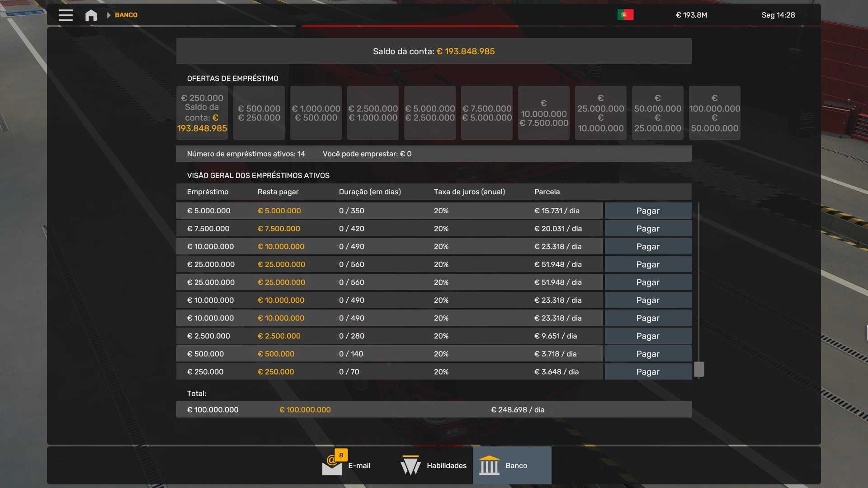Go to home screen icon
Image resolution: width=868 pixels, height=488 pixels.
pyautogui.click(x=91, y=15)
